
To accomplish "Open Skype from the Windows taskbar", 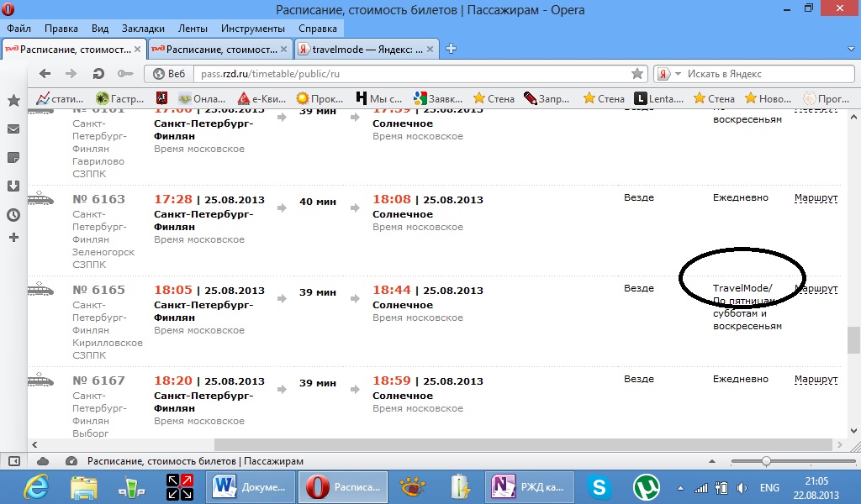I will click(599, 486).
